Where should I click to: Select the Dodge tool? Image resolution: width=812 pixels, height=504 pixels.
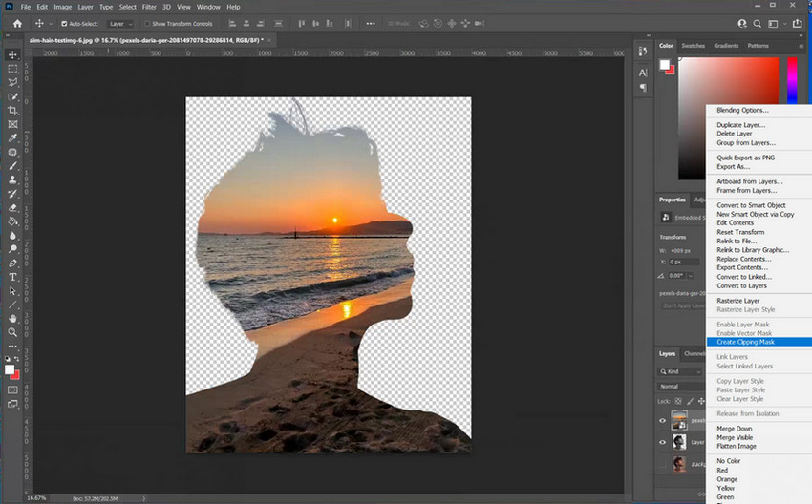pyautogui.click(x=12, y=249)
